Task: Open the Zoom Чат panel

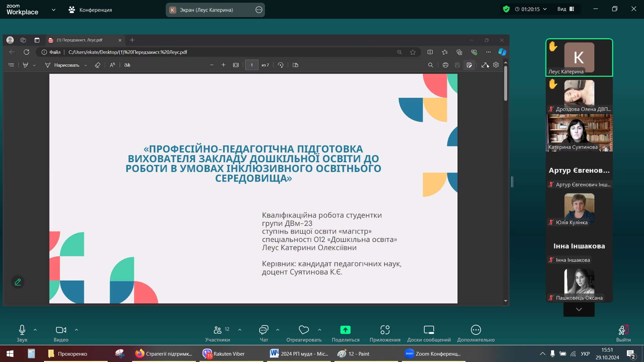Action: point(264,333)
